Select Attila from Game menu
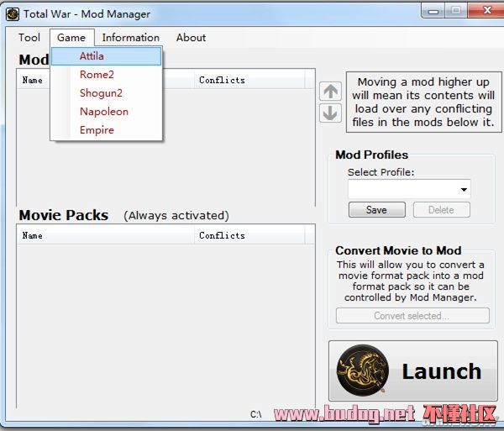Image resolution: width=504 pixels, height=431 pixels. tap(106, 56)
